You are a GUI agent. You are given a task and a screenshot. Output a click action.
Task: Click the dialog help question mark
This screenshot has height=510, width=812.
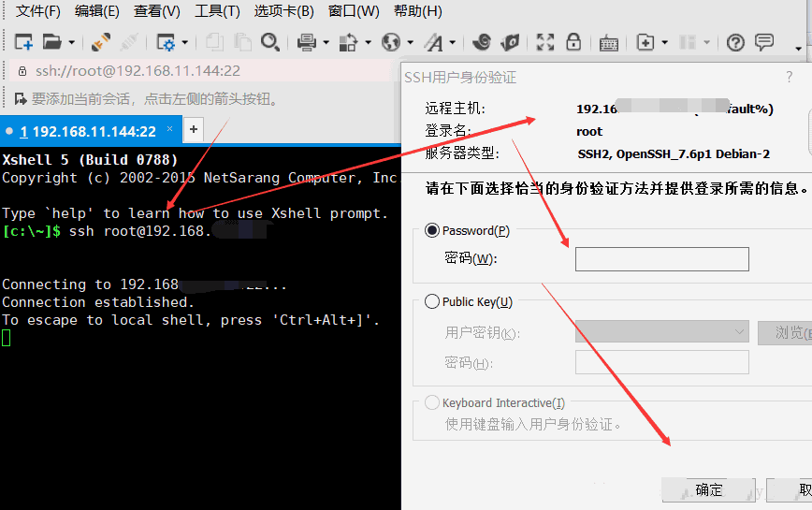(x=790, y=77)
